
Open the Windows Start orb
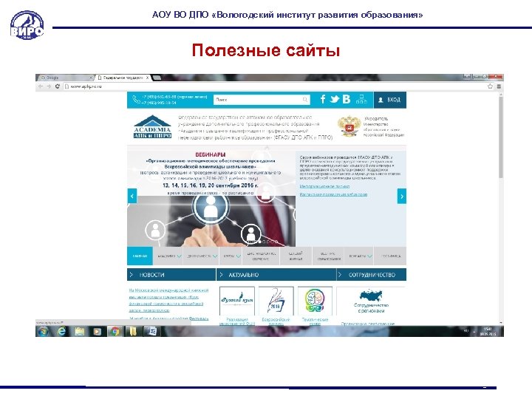pos(43,331)
